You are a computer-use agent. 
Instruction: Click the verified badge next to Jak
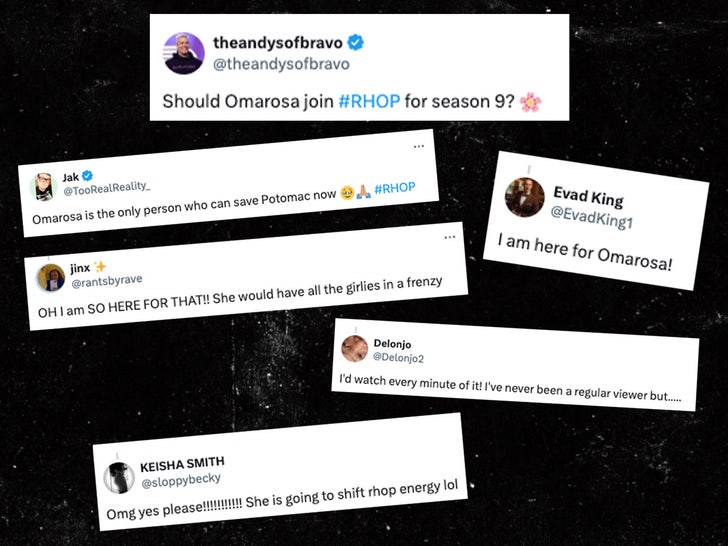tap(87, 176)
